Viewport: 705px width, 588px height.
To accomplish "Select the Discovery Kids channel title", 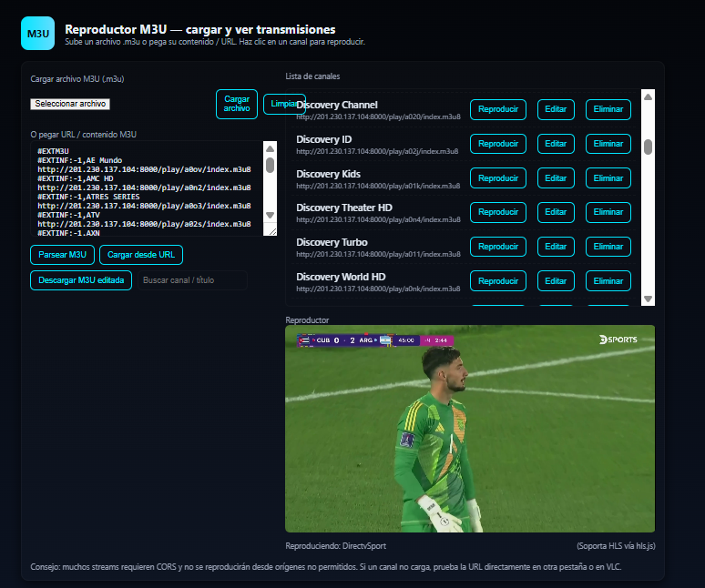I will 328,174.
